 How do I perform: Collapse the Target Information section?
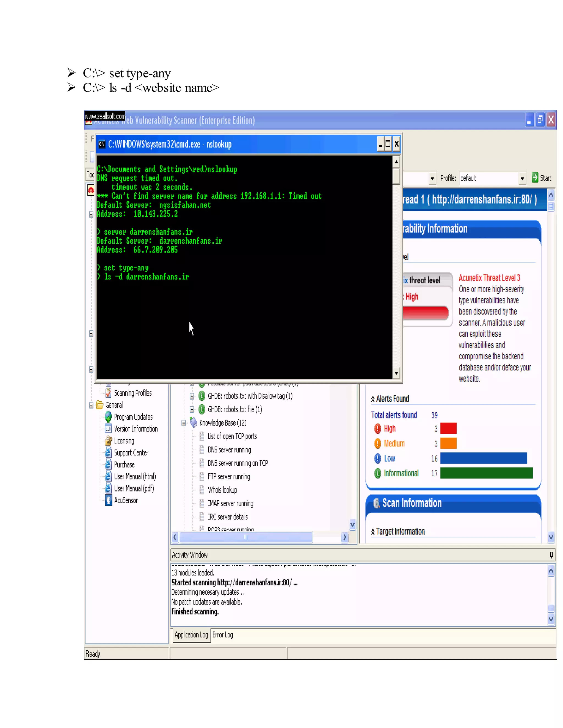tap(373, 532)
